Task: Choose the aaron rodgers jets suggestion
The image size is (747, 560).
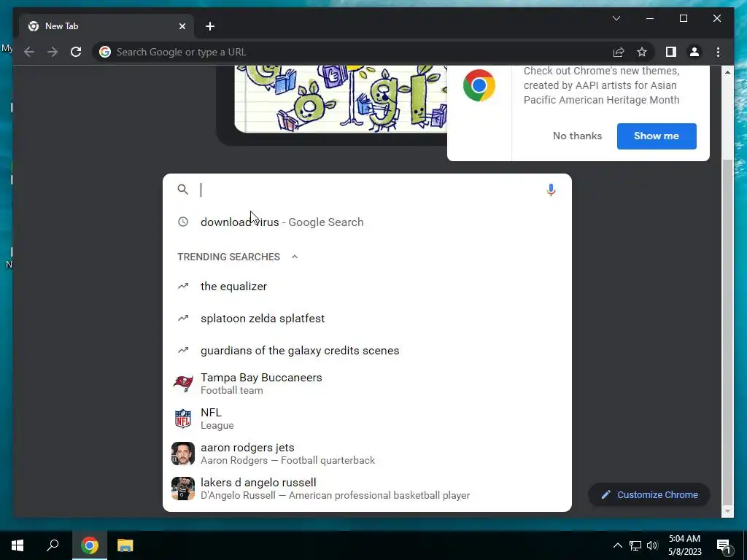Action: (367, 454)
